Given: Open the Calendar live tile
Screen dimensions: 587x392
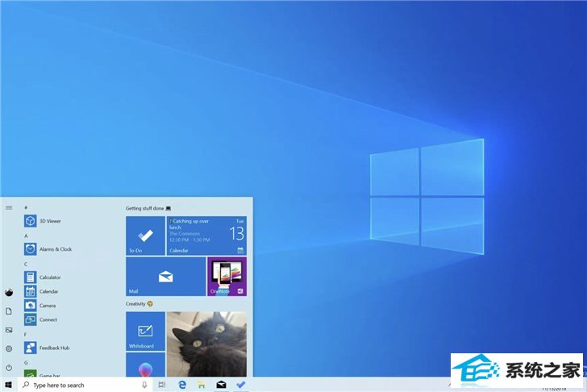Looking at the screenshot, I should click(x=206, y=236).
